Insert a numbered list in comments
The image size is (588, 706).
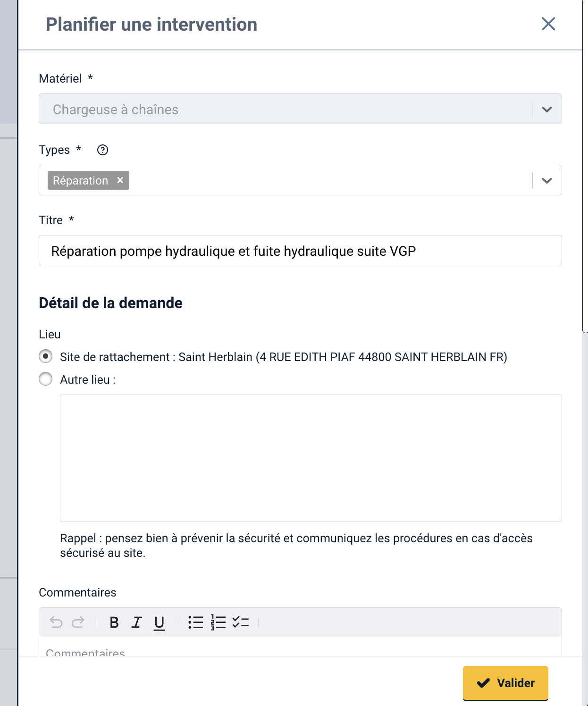tap(218, 622)
